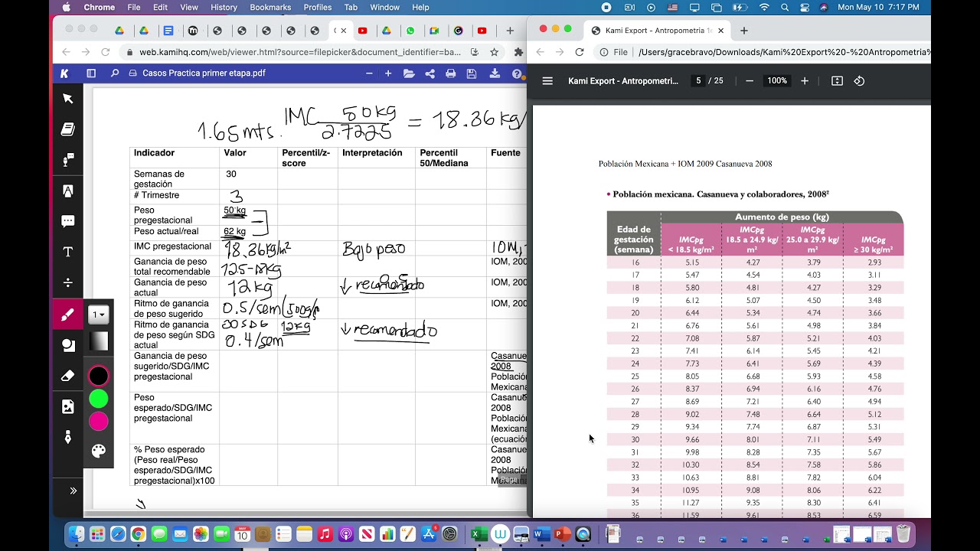Select the Kami equation tool
This screenshot has height=551, width=980.
click(x=67, y=282)
